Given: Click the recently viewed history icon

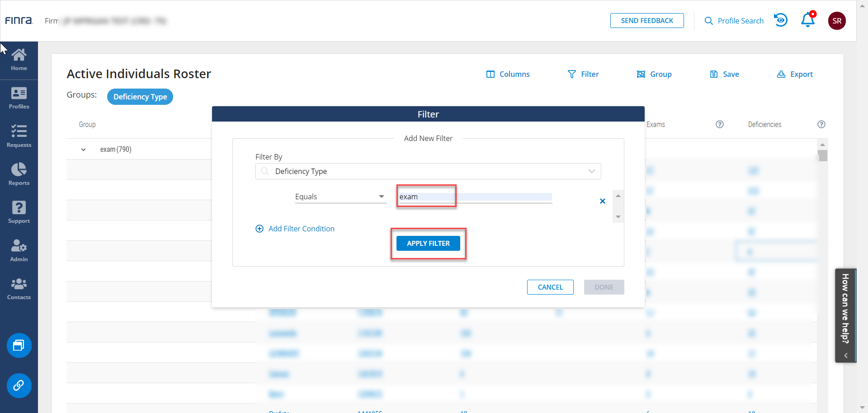Looking at the screenshot, I should (x=781, y=20).
